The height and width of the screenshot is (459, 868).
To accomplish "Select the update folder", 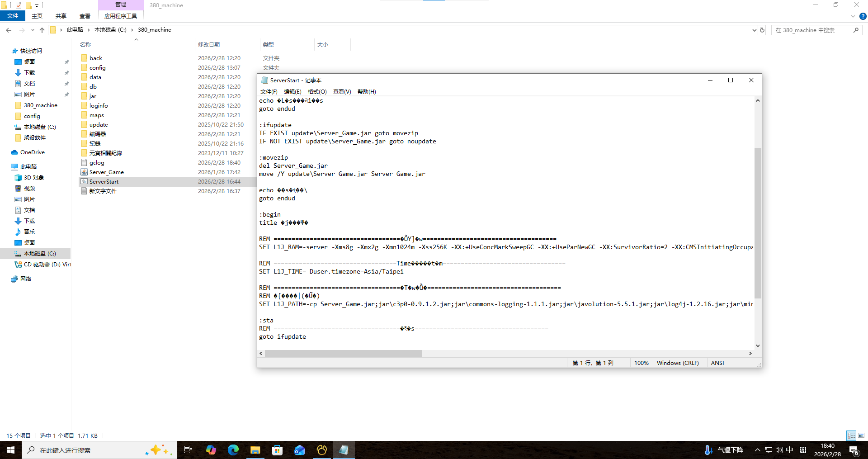I will [99, 124].
